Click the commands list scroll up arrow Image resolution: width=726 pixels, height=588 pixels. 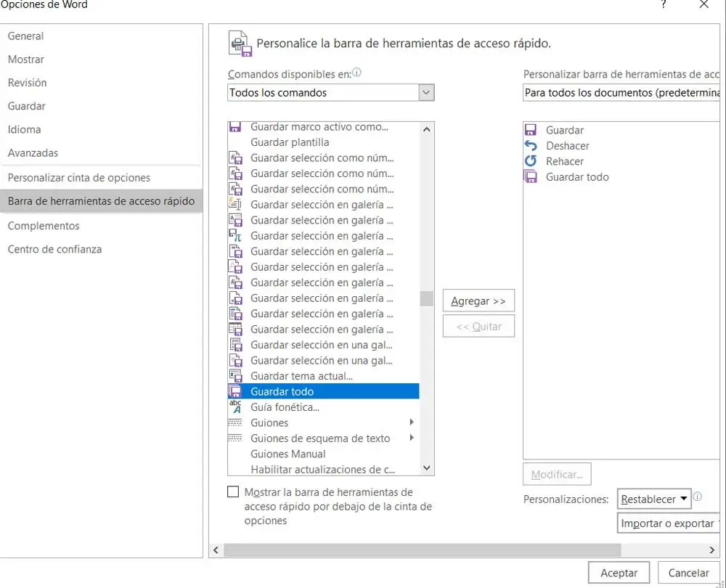click(x=426, y=130)
